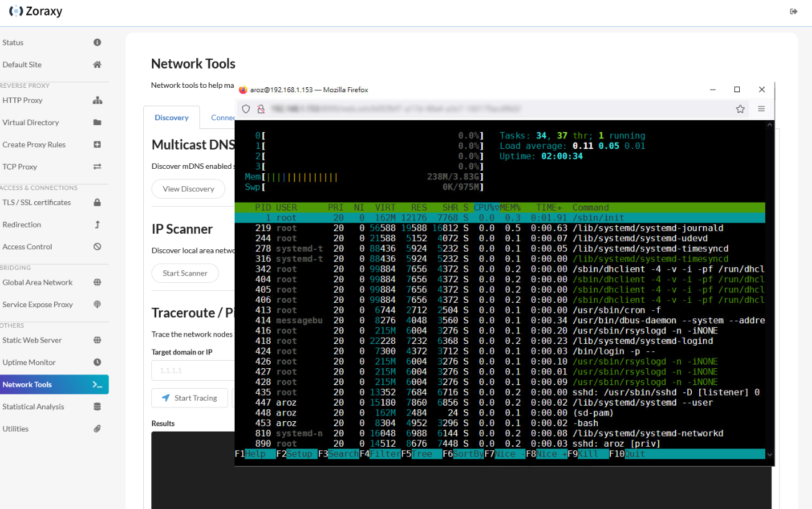Click the Firefox bookmark star icon
Screen dimensions: 812x509
(x=740, y=109)
